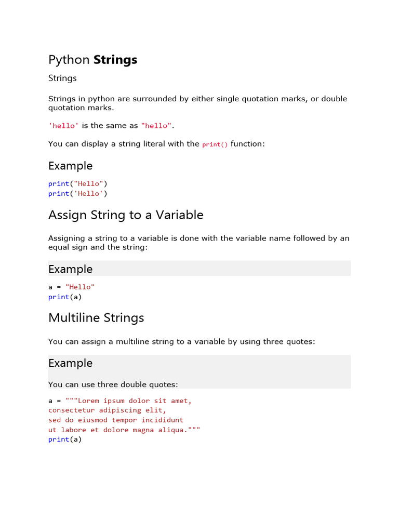Viewport: 399px width, 532px height.
Task: Click the "ut labore et dolore magna aliqua." line
Action: (x=124, y=430)
